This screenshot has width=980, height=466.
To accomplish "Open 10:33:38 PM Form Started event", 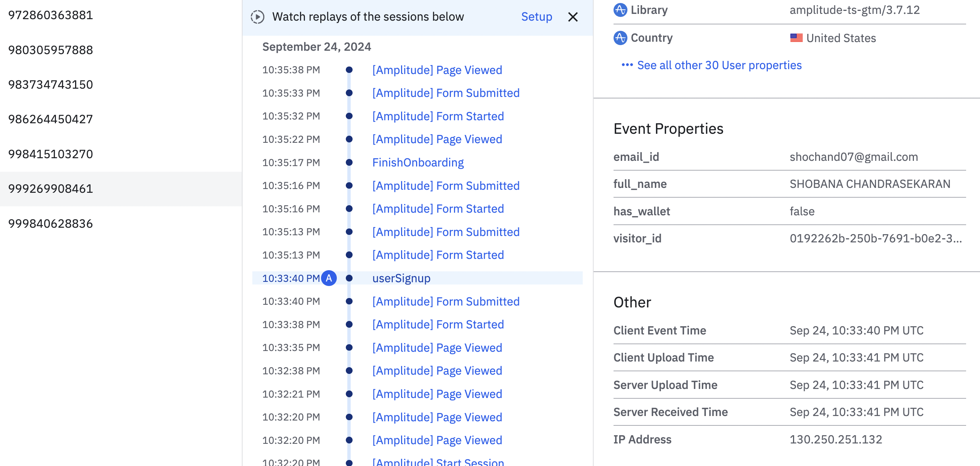I will click(x=437, y=324).
